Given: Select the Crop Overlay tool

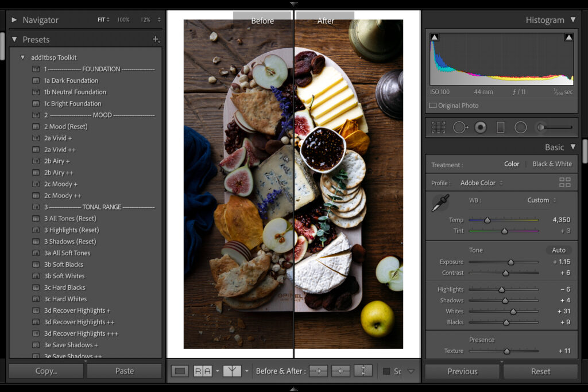Looking at the screenshot, I should coord(438,127).
